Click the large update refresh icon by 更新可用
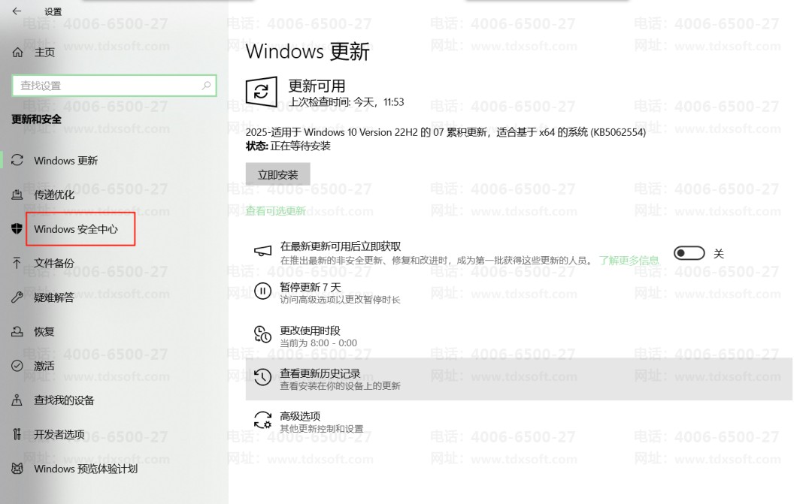This screenshot has height=504, width=812. click(x=261, y=92)
